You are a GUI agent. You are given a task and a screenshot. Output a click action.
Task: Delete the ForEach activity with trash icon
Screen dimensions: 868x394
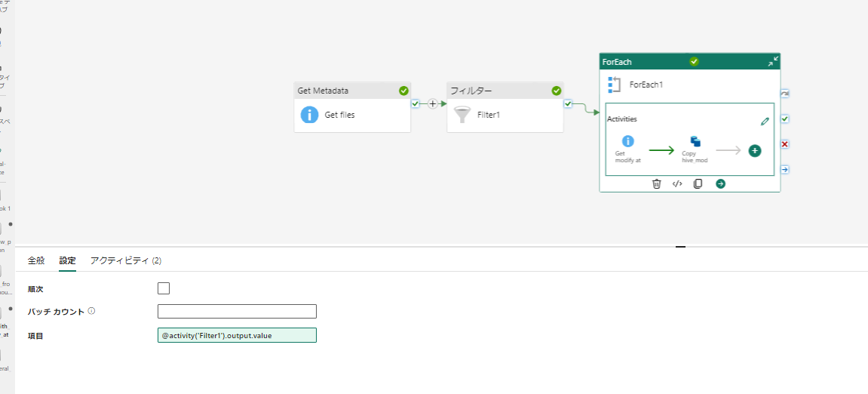(x=657, y=184)
